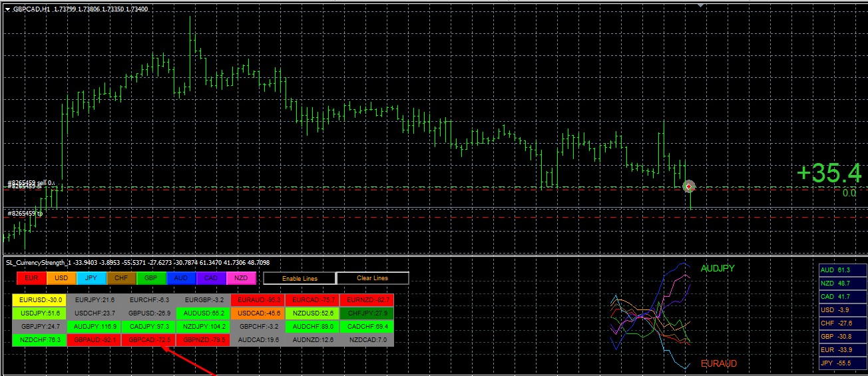The width and height of the screenshot is (868, 376).
Task: Toggle the GBP currency line button
Action: tap(151, 278)
